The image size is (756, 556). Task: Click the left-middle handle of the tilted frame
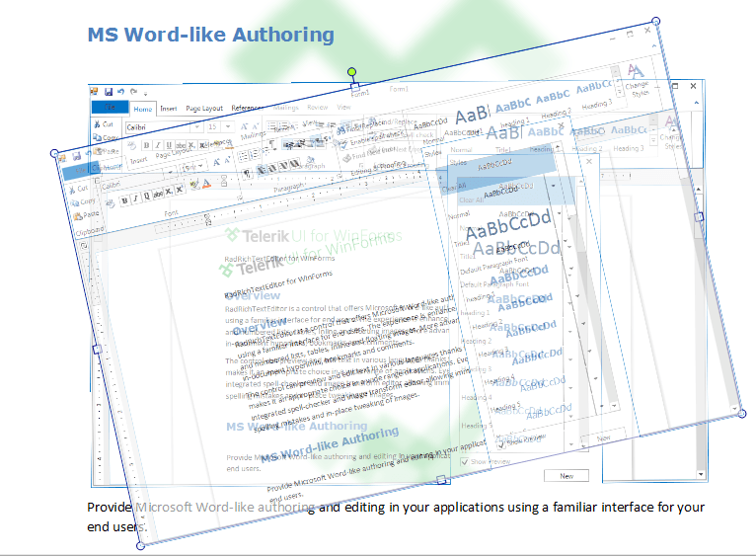98,350
